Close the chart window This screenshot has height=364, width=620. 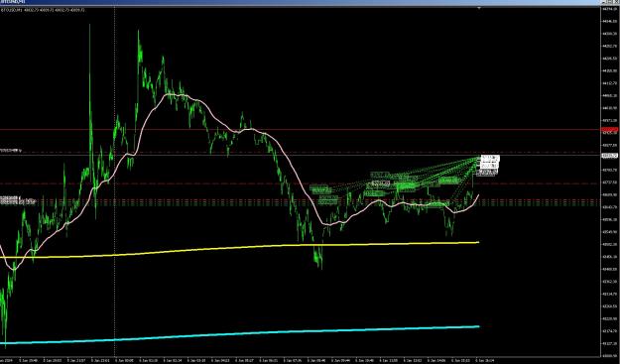pyautogui.click(x=617, y=2)
